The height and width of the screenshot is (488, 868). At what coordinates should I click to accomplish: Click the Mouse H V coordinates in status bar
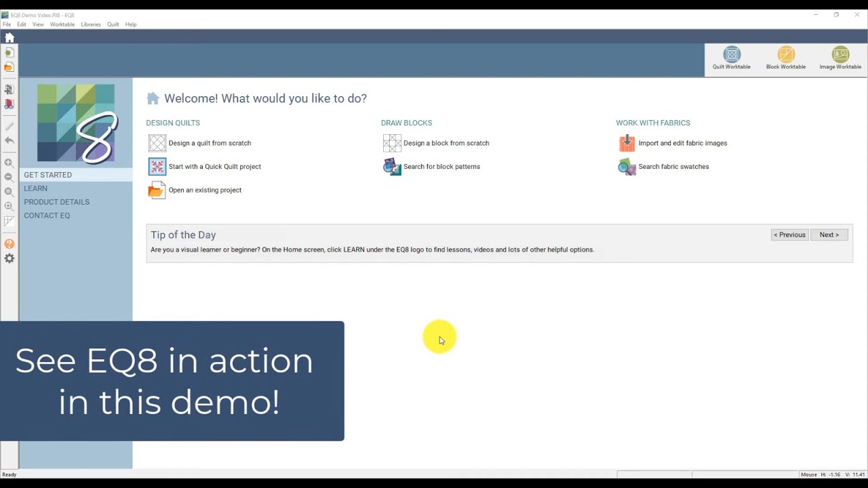832,474
